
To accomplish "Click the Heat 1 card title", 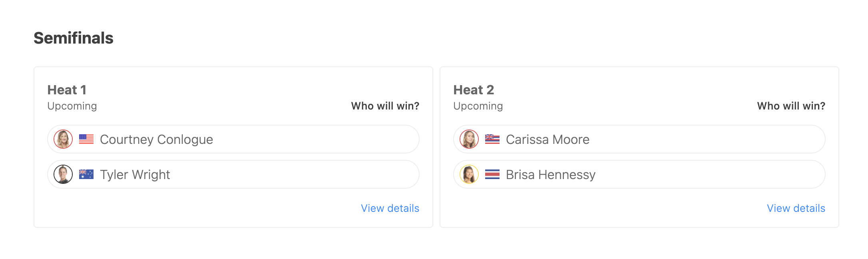I will [x=67, y=90].
